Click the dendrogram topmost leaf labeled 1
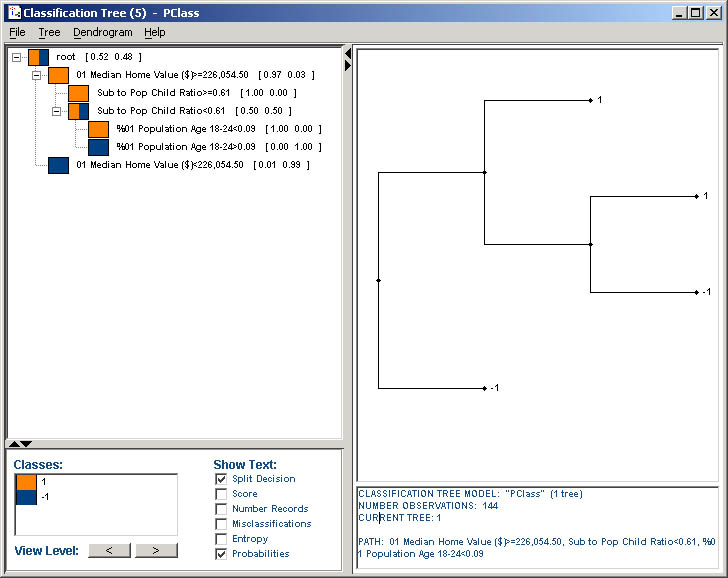Viewport: 728px width, 578px height. click(591, 100)
